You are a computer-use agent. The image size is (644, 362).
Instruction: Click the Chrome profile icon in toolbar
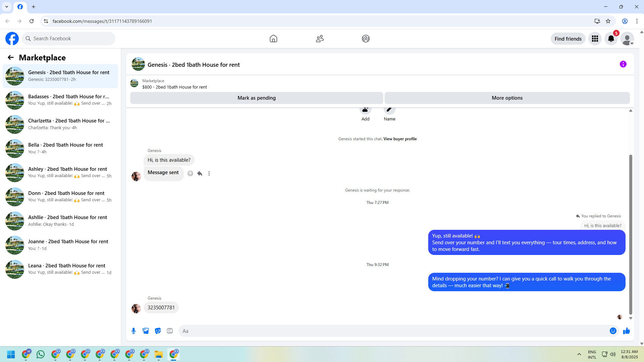625,21
